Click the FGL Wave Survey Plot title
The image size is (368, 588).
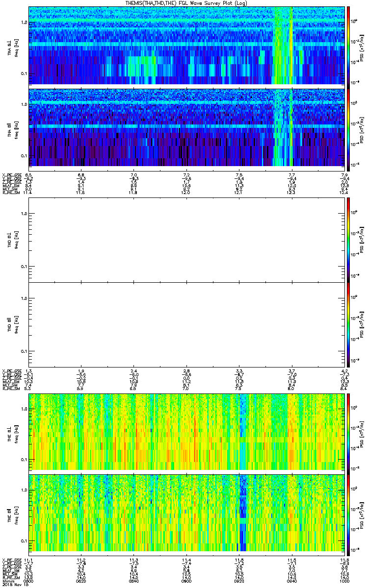(187, 3)
